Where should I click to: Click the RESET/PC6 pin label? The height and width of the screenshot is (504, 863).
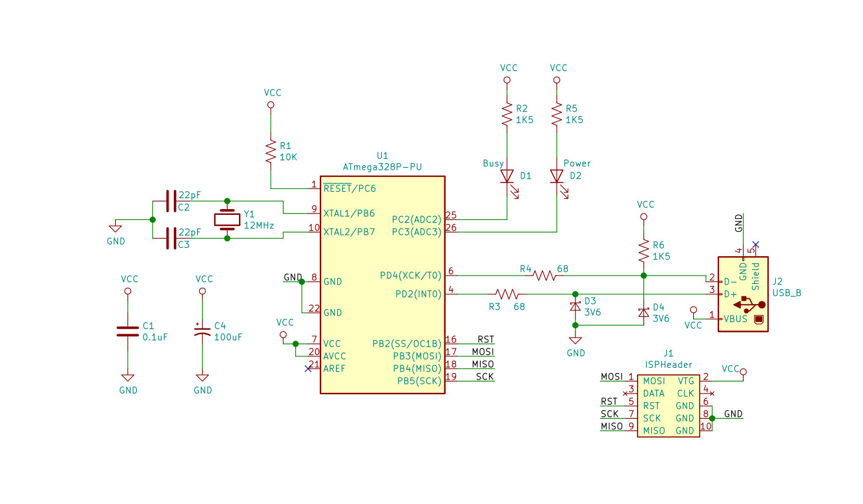[x=349, y=188]
